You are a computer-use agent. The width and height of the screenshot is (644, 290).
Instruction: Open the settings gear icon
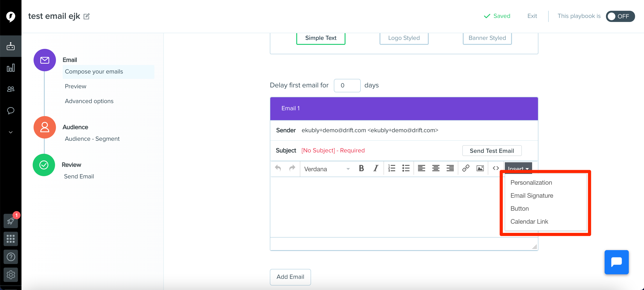pyautogui.click(x=11, y=275)
